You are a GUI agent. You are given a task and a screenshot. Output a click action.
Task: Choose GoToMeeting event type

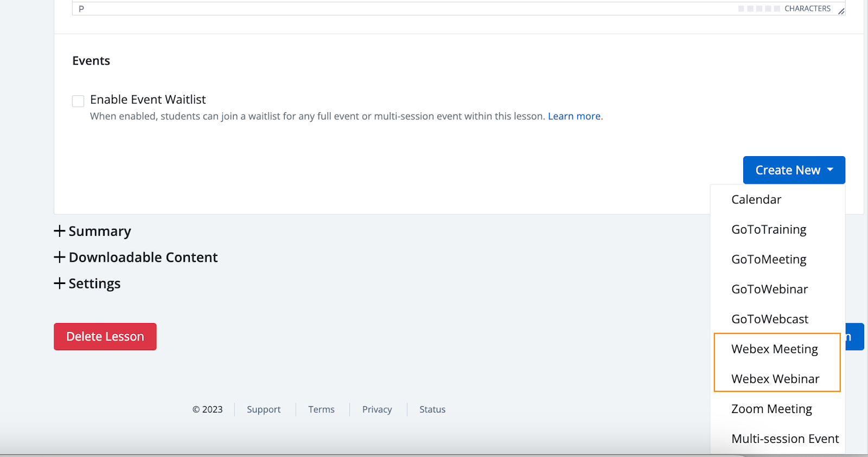tap(769, 259)
